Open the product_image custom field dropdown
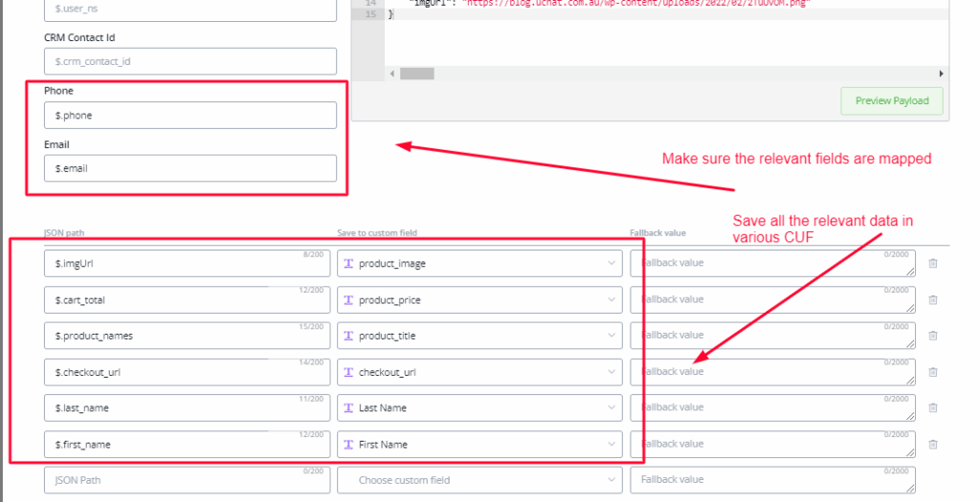This screenshot has height=502, width=980. tap(479, 264)
